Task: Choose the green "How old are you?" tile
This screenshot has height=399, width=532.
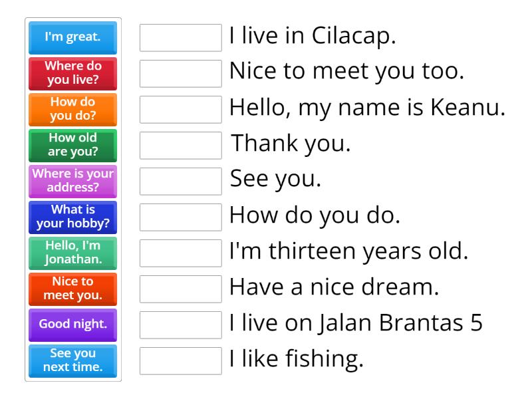Action: pos(72,146)
